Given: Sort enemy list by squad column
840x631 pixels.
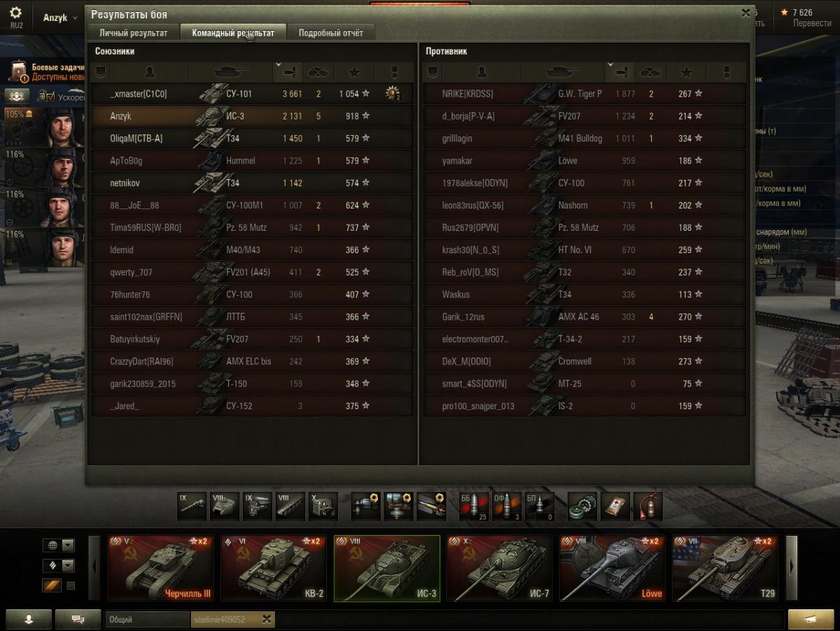Looking at the screenshot, I should pos(432,71).
